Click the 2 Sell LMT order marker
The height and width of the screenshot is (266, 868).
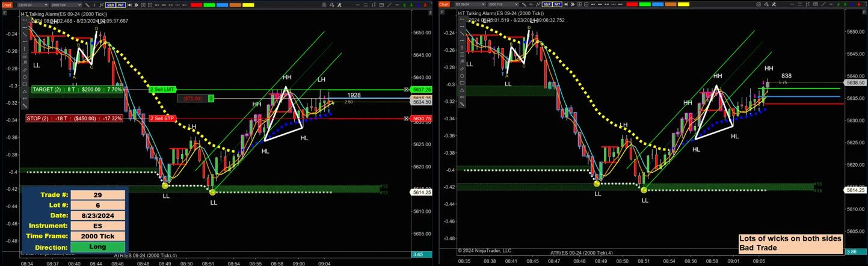[x=162, y=89]
